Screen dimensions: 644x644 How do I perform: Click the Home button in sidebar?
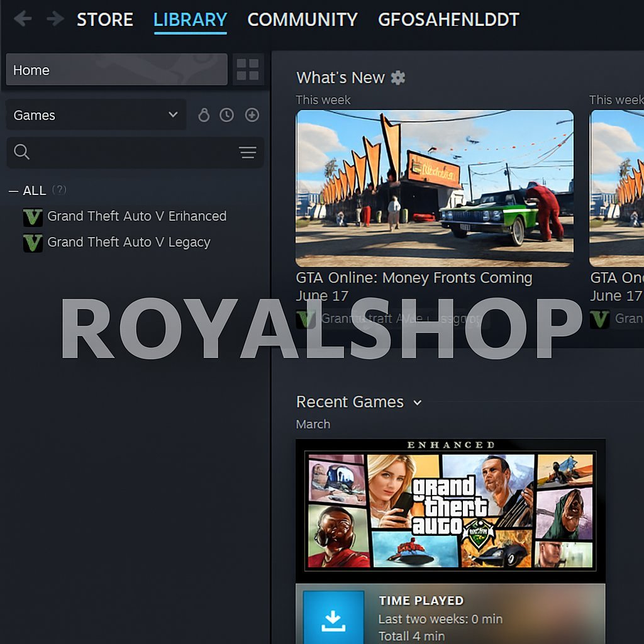click(x=116, y=69)
